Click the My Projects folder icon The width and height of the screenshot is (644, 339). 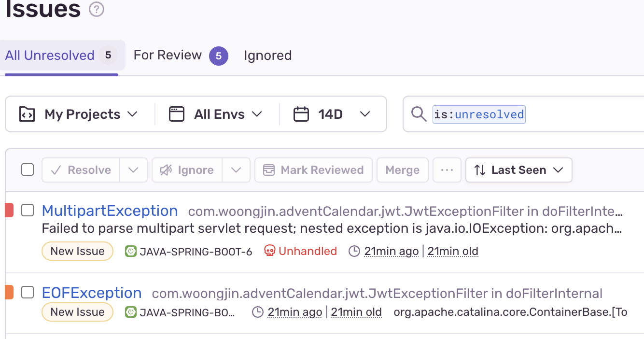coord(27,114)
